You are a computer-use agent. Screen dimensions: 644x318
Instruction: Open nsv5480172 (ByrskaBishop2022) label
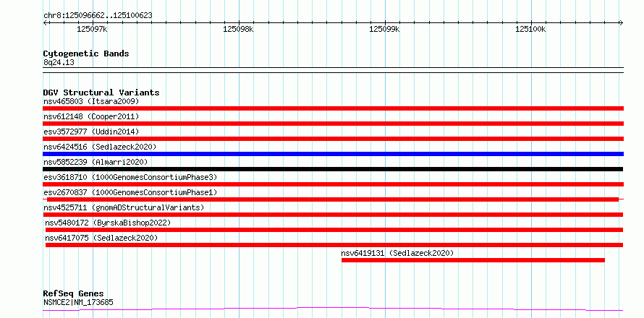pyautogui.click(x=108, y=223)
